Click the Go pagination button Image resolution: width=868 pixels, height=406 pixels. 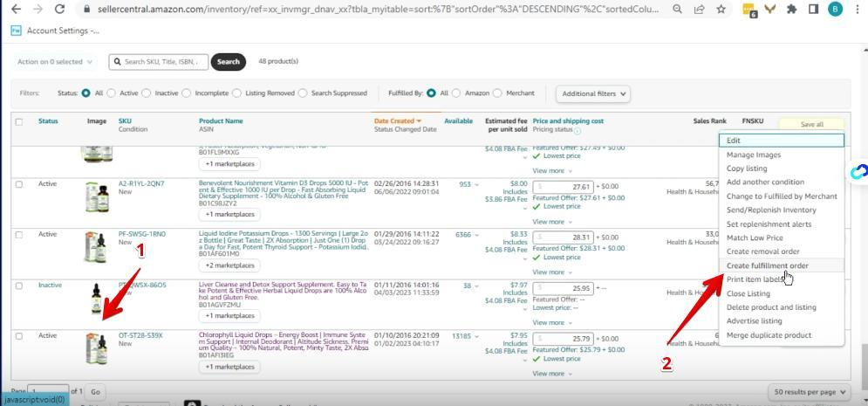(95, 392)
